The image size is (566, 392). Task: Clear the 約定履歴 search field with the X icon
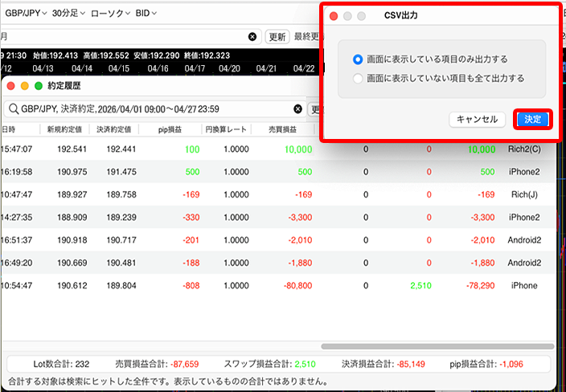[x=298, y=109]
